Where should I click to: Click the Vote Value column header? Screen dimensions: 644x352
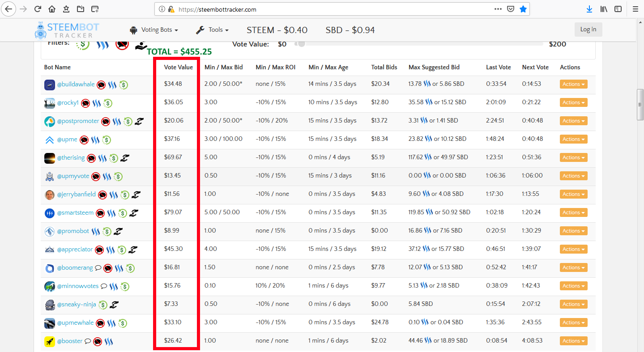click(x=178, y=67)
